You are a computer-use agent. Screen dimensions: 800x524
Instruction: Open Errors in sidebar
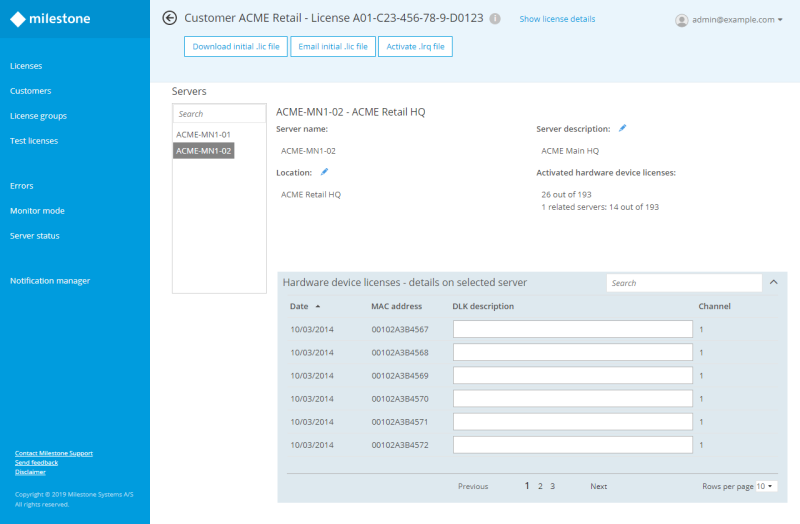[21, 186]
